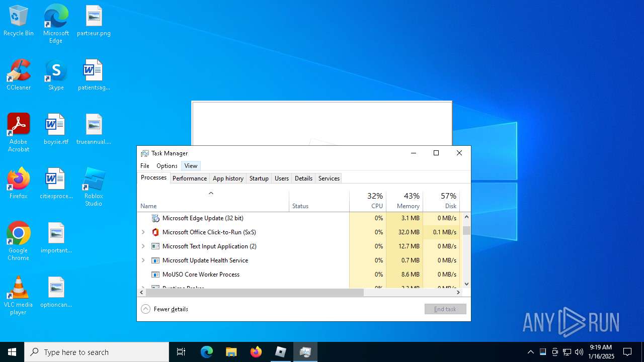The height and width of the screenshot is (362, 644).
Task: Click MoUSO Core Worker Process icon
Action: pyautogui.click(x=155, y=275)
